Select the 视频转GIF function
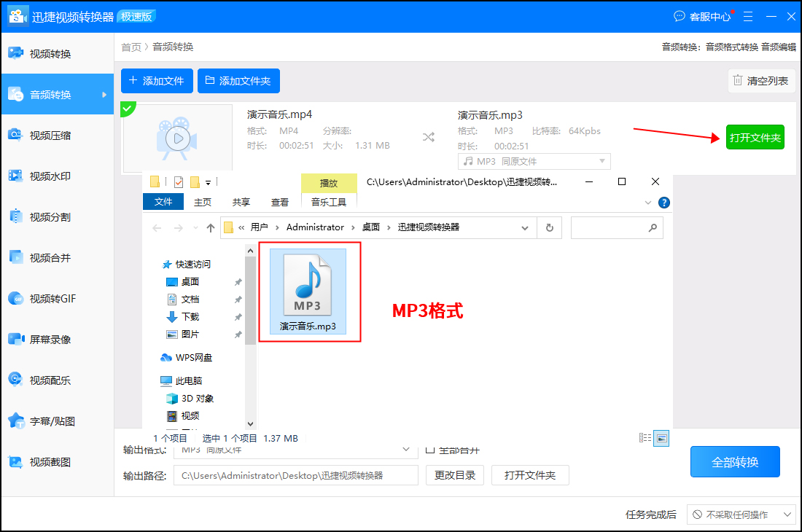 [x=58, y=297]
